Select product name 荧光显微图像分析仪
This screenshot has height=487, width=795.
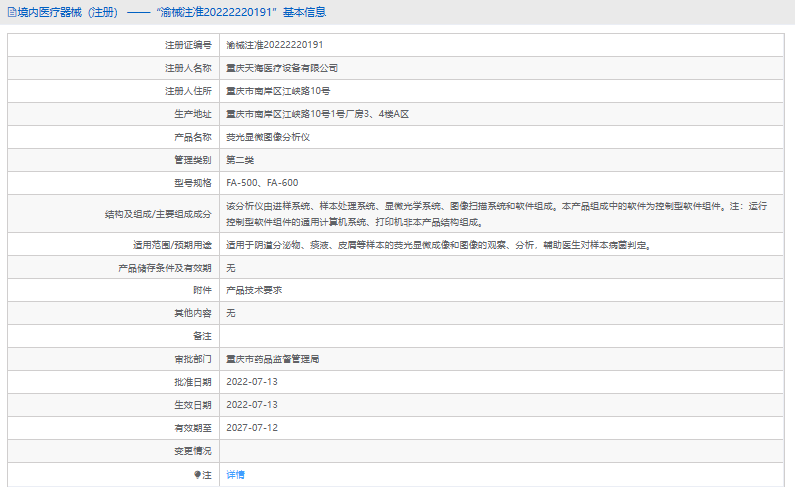pos(268,137)
